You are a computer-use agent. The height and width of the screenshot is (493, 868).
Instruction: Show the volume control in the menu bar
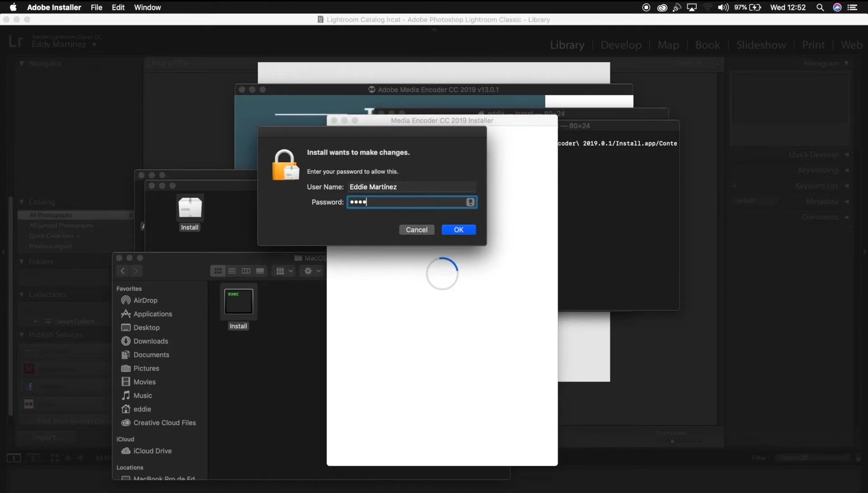pyautogui.click(x=723, y=7)
